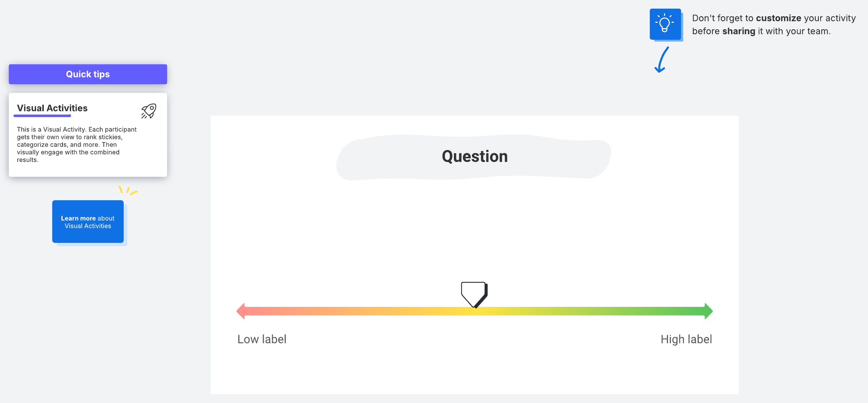The width and height of the screenshot is (868, 403).
Task: Click the bold word sharing in the tip
Action: pos(739,31)
